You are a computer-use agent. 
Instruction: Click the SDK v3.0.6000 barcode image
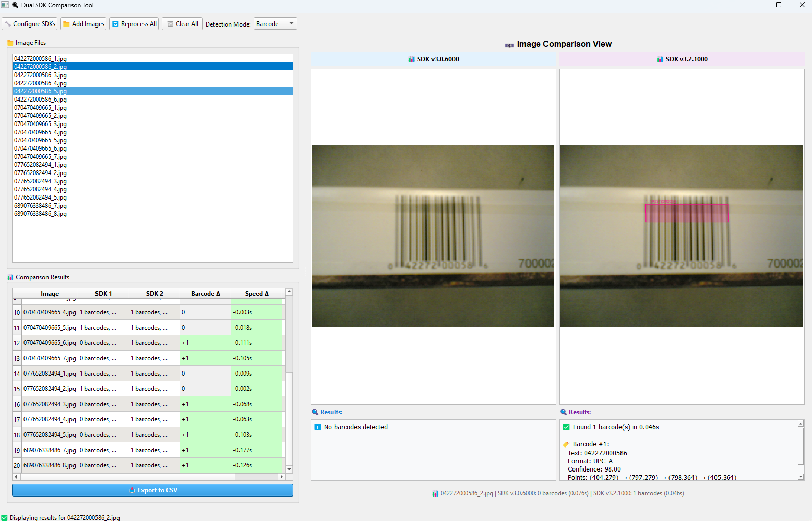(x=433, y=236)
